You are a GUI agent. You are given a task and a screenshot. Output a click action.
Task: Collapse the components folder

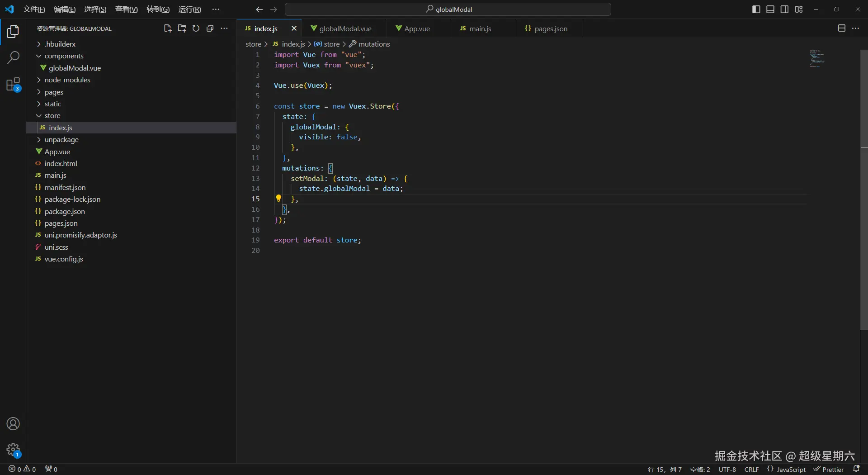click(x=64, y=56)
